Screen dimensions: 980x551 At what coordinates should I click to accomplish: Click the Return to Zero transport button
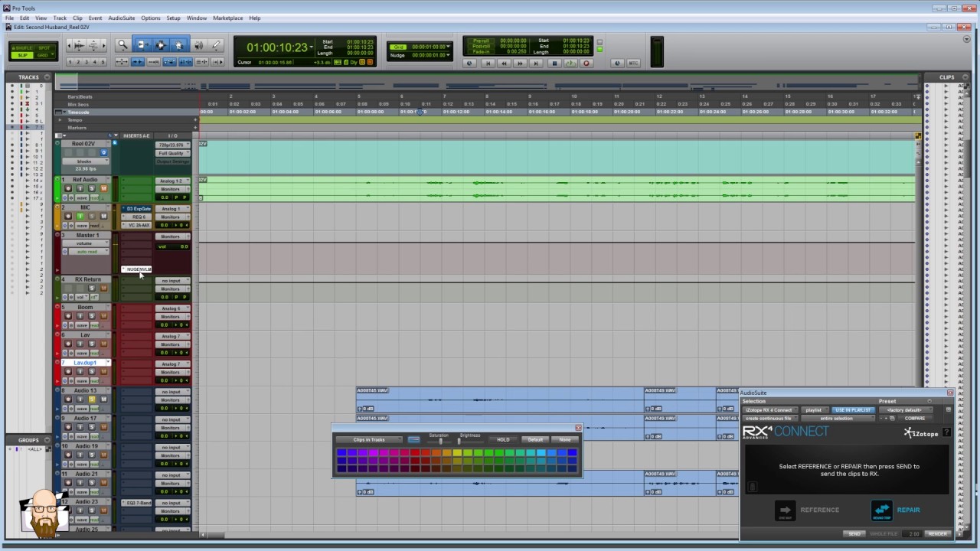[488, 63]
